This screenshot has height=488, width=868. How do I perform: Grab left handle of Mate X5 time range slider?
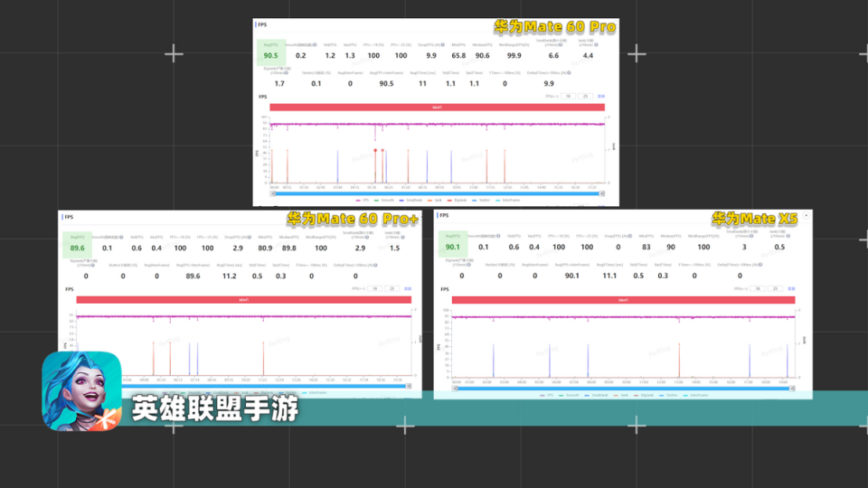coord(455,389)
